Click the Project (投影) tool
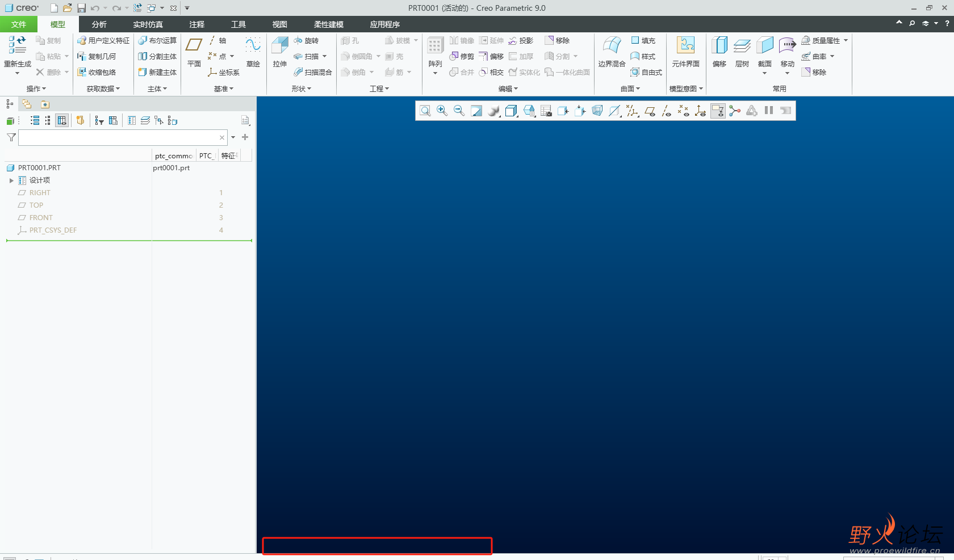The image size is (954, 560). [521, 41]
